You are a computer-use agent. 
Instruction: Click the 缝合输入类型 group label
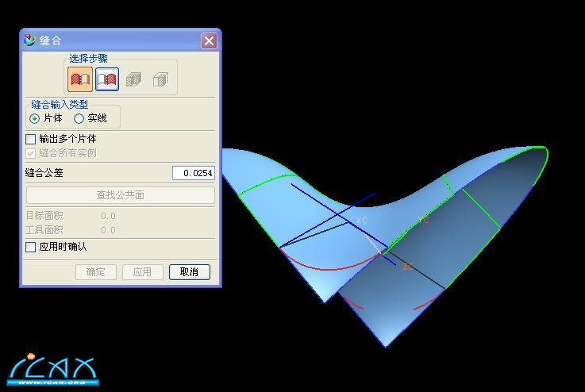(x=60, y=105)
